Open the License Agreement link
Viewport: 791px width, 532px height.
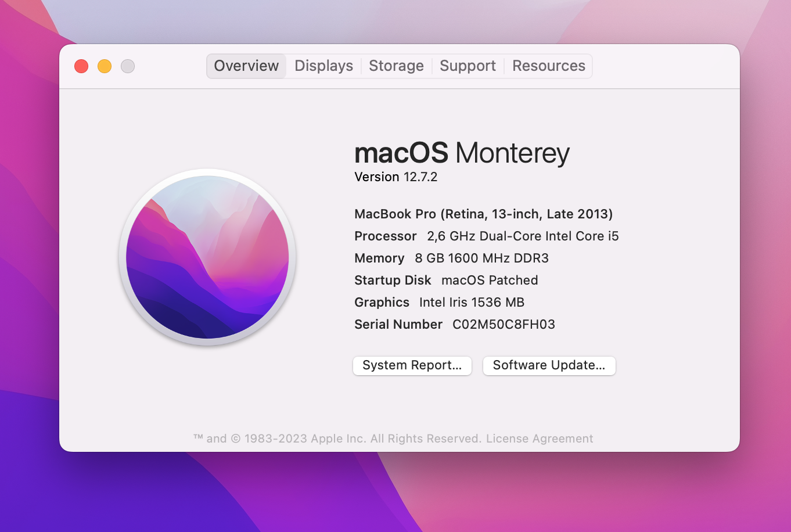(x=540, y=438)
